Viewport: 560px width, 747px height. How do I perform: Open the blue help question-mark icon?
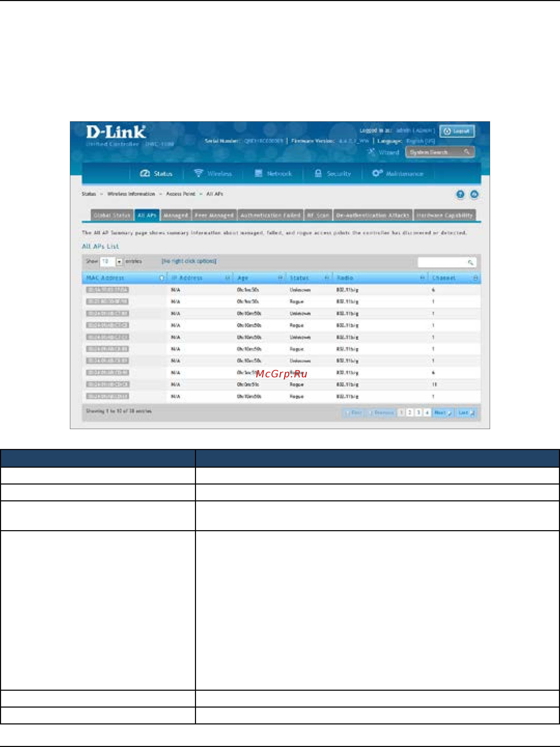point(460,194)
